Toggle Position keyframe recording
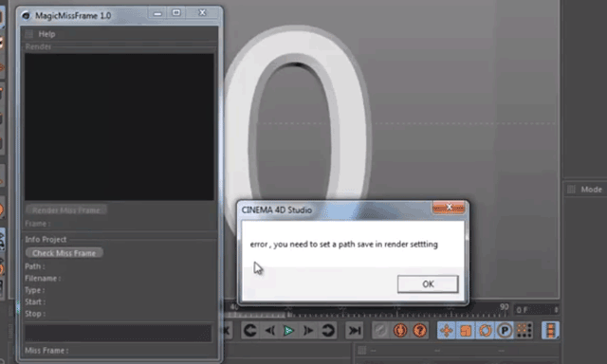 pyautogui.click(x=447, y=330)
